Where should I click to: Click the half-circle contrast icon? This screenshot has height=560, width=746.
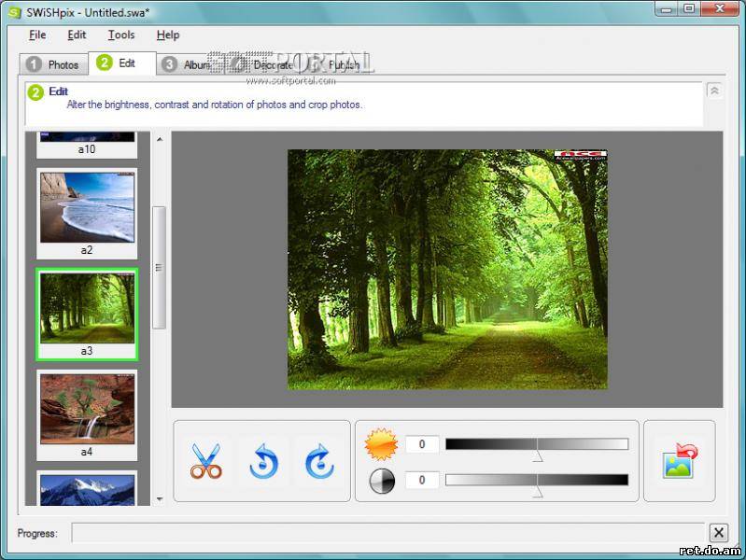382,480
